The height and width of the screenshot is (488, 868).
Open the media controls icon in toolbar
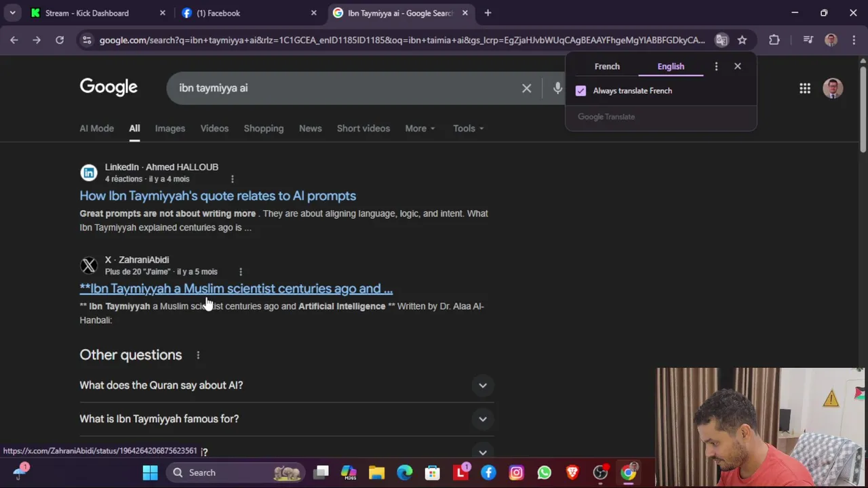[808, 40]
